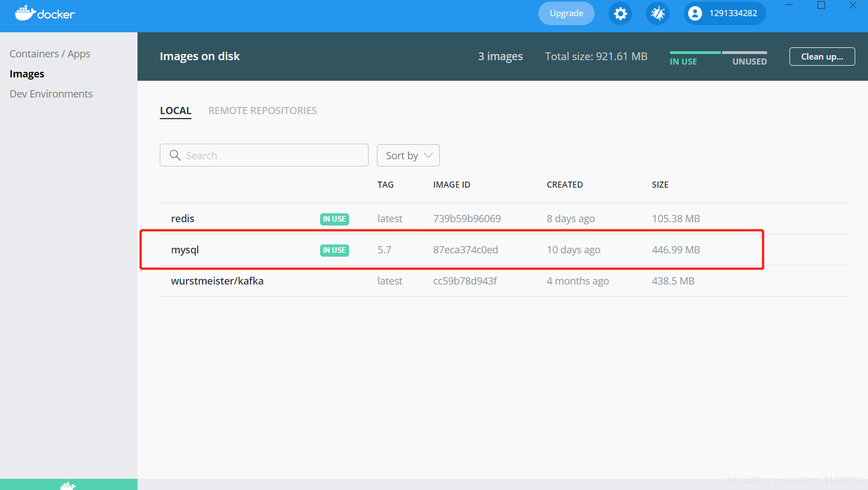868x490 pixels.
Task: Open the Dev Environments section
Action: click(x=51, y=94)
